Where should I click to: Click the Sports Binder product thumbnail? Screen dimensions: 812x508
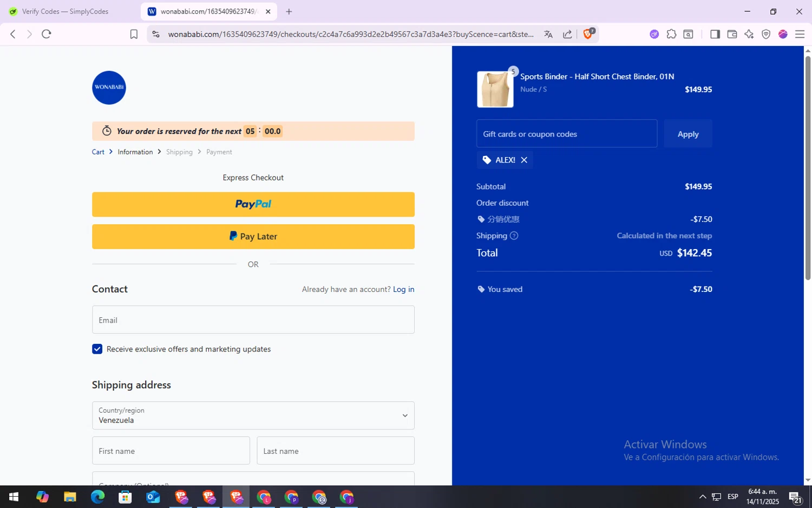coord(495,89)
